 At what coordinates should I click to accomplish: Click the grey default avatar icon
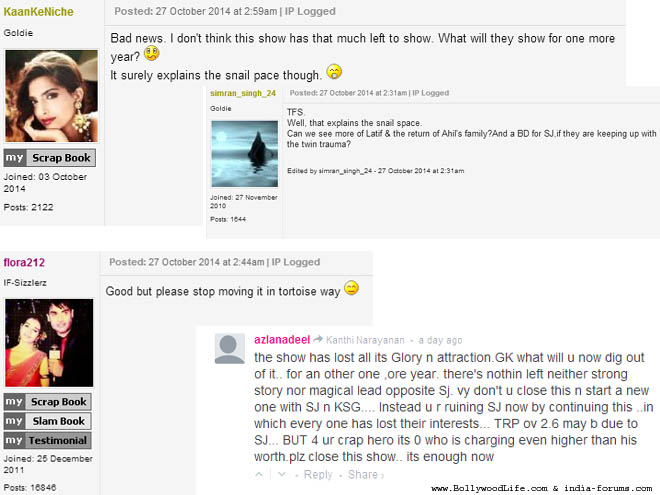pos(229,349)
